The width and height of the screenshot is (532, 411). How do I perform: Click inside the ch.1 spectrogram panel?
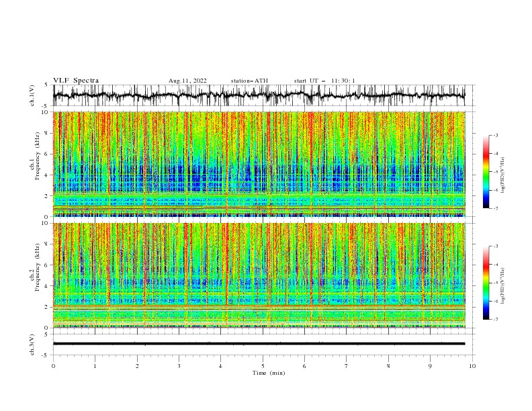pyautogui.click(x=259, y=164)
